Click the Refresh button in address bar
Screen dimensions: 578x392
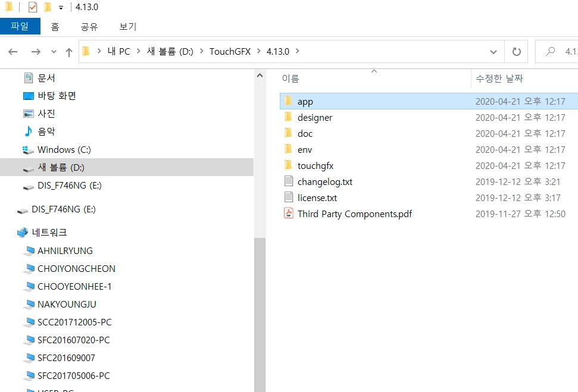tap(517, 52)
